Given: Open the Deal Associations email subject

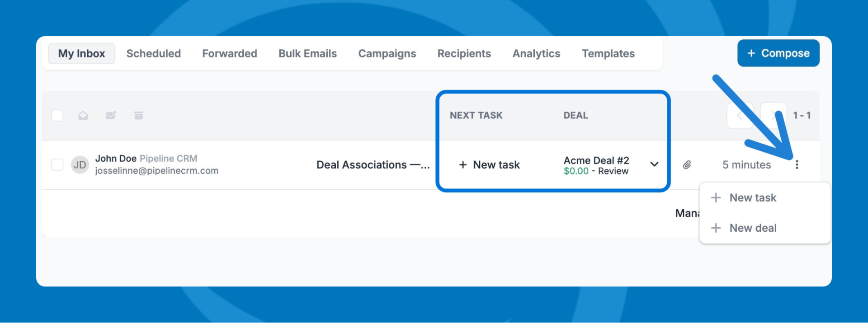Looking at the screenshot, I should click(373, 165).
